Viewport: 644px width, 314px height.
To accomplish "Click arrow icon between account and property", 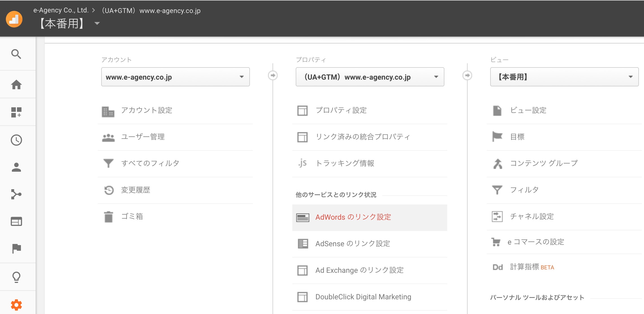I will (273, 75).
